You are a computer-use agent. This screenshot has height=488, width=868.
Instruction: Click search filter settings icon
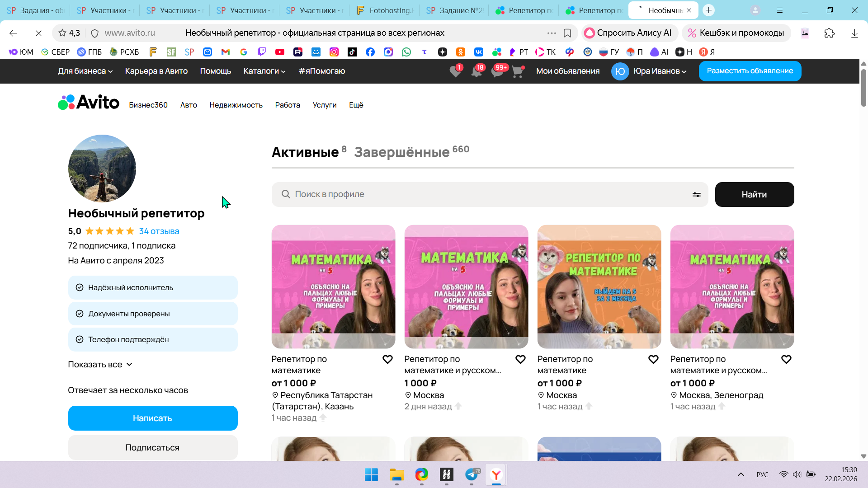coord(696,195)
